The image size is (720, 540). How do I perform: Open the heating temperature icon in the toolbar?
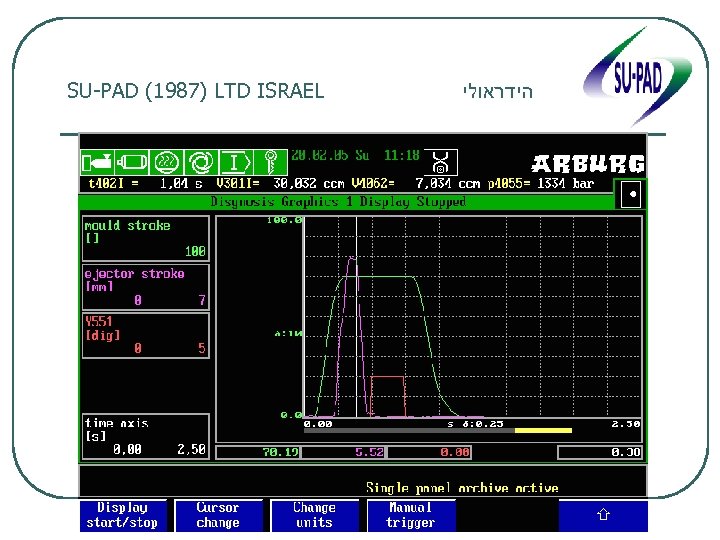[166, 163]
